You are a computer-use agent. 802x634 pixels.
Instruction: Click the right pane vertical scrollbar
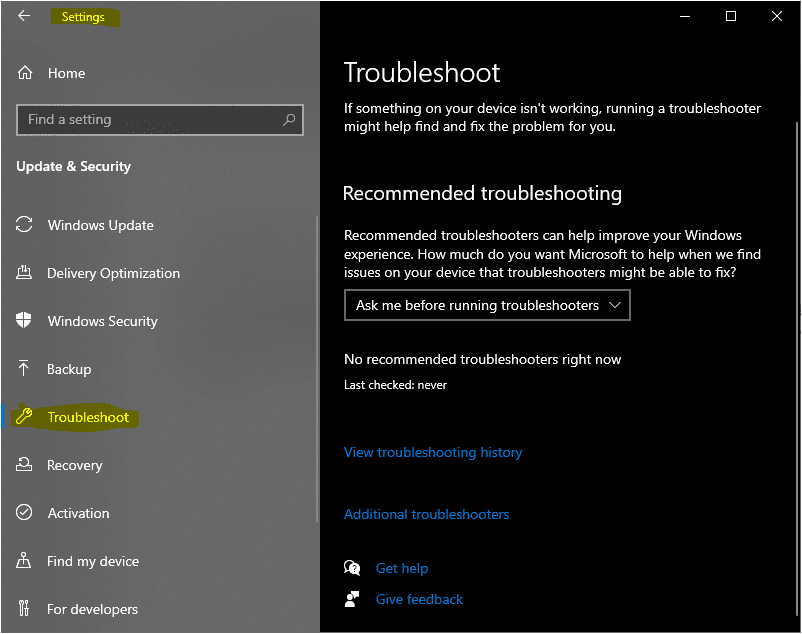[797, 368]
